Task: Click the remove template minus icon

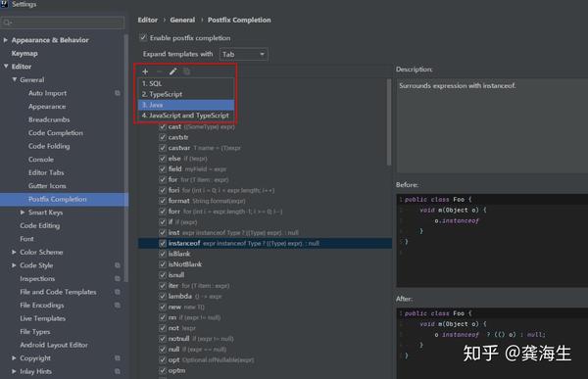Action: (159, 71)
